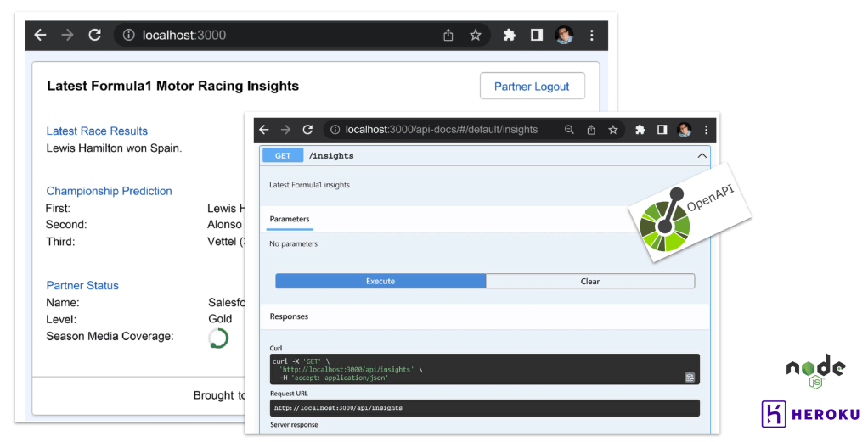Toggle side panel in back browser window

[x=537, y=36]
